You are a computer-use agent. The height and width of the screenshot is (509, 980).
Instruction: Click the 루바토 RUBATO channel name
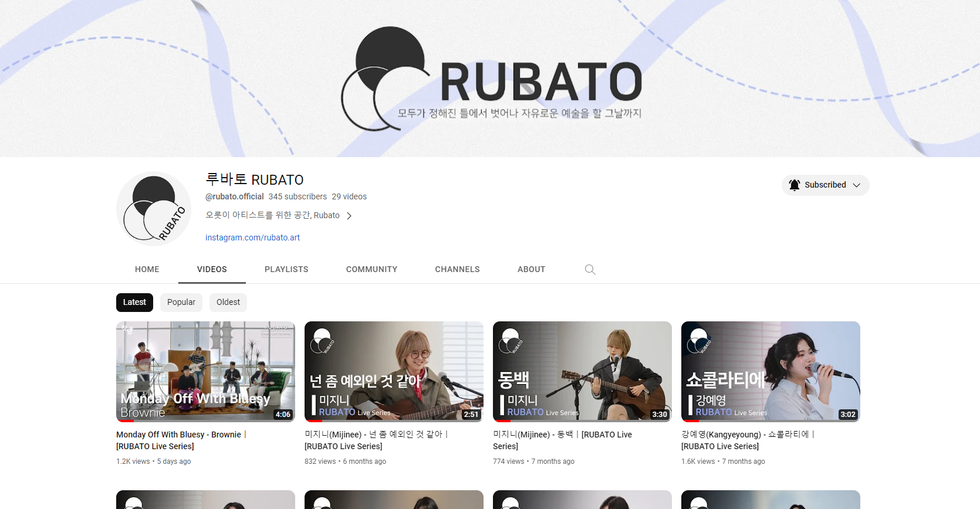click(255, 179)
